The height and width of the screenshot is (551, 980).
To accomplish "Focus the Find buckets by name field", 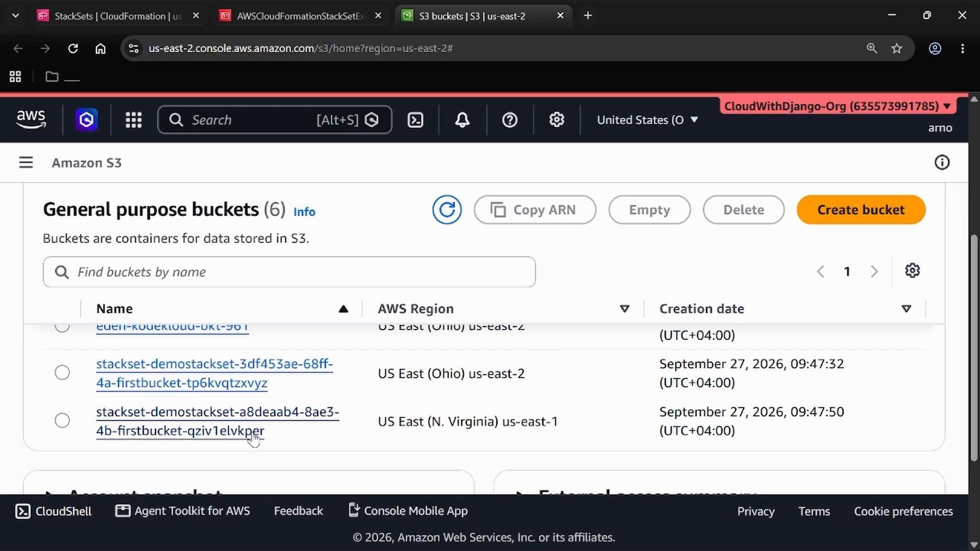I will pos(289,272).
